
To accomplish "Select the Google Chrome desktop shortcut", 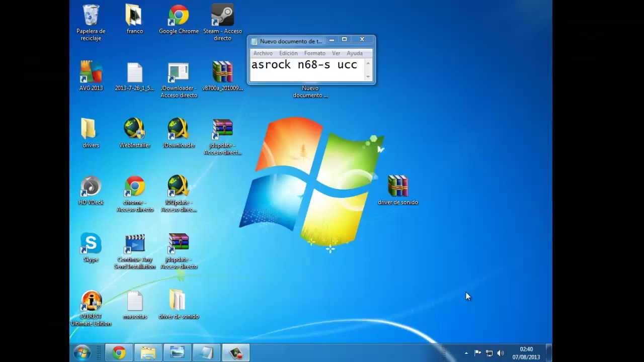I will 179,20.
